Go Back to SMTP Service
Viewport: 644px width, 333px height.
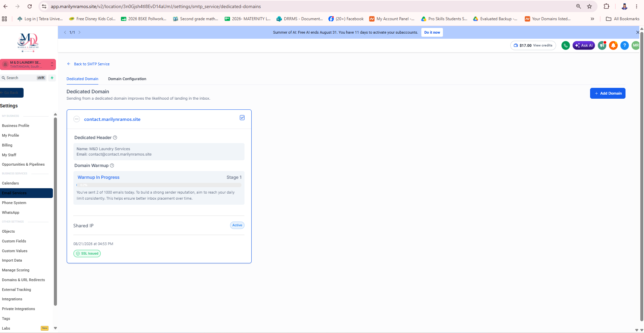[88, 64]
